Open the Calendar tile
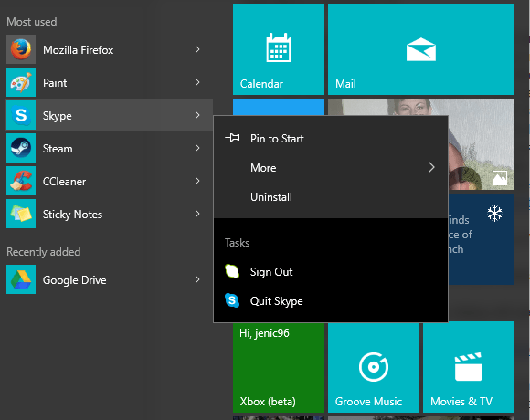 (279, 49)
